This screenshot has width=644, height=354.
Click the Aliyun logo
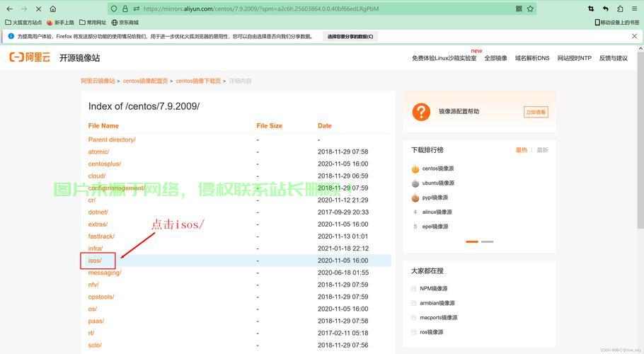point(29,57)
